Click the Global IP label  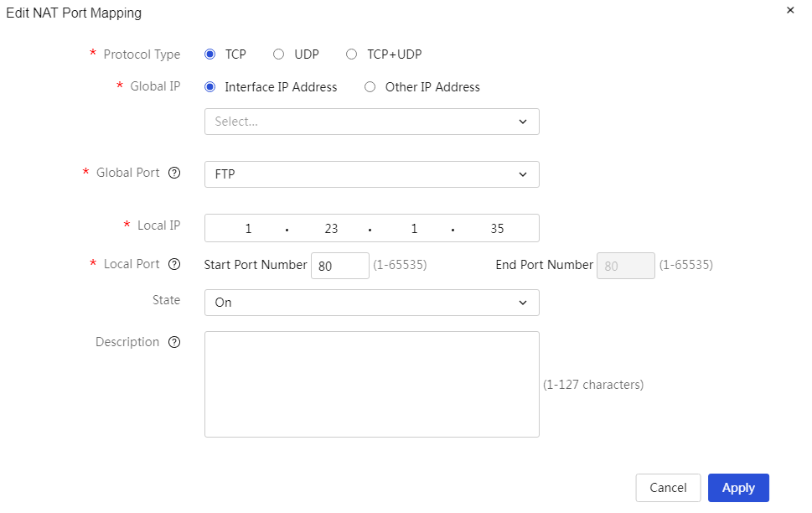(x=155, y=86)
